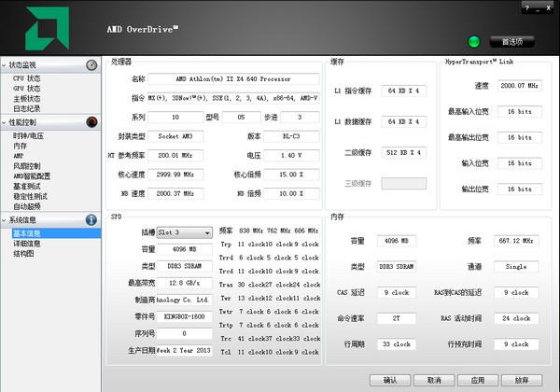Image resolution: width=560 pixels, height=392 pixels.
Task: Click the 性能控制 speedometer icon
Action: [x=91, y=121]
